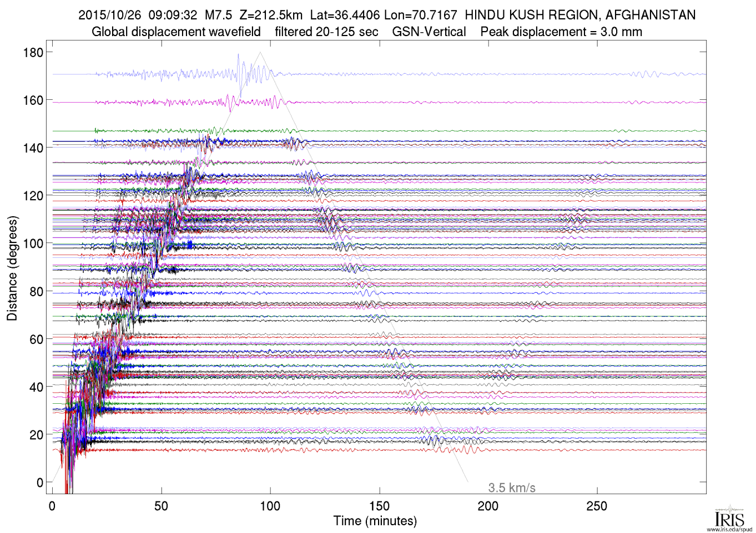Select the Time (minutes) axis label
The width and height of the screenshot is (756, 533).
(x=375, y=521)
